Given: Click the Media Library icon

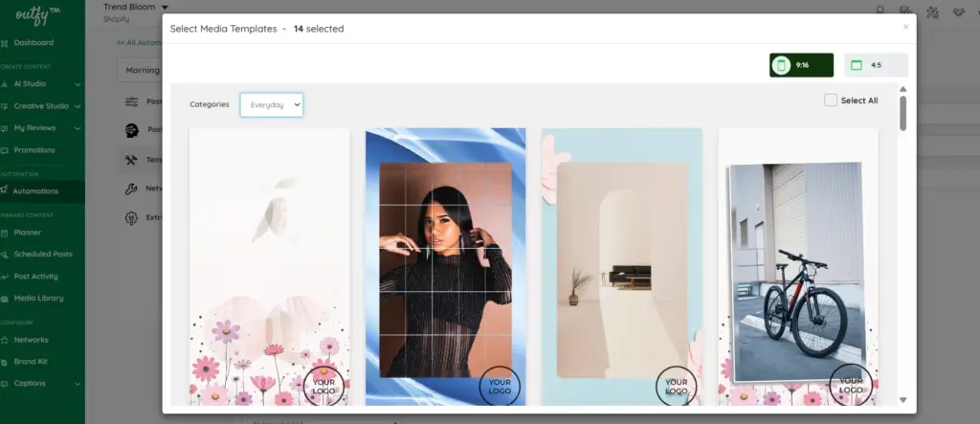Looking at the screenshot, I should tap(5, 299).
